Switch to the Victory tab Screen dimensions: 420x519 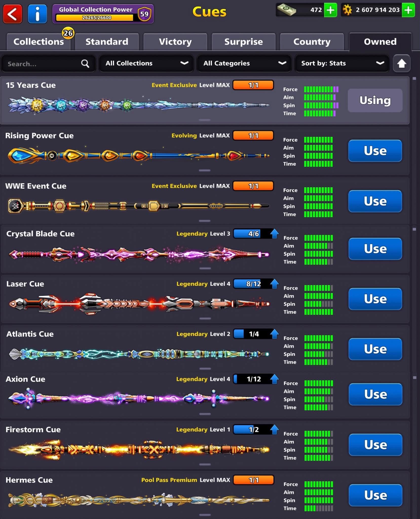point(175,42)
